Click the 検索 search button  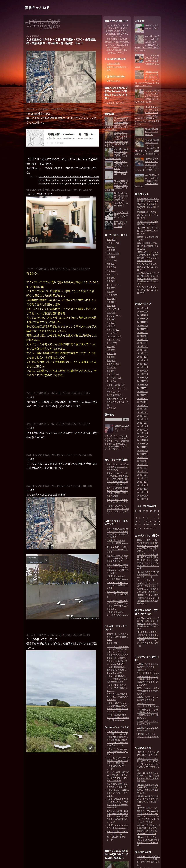click(x=126, y=420)
